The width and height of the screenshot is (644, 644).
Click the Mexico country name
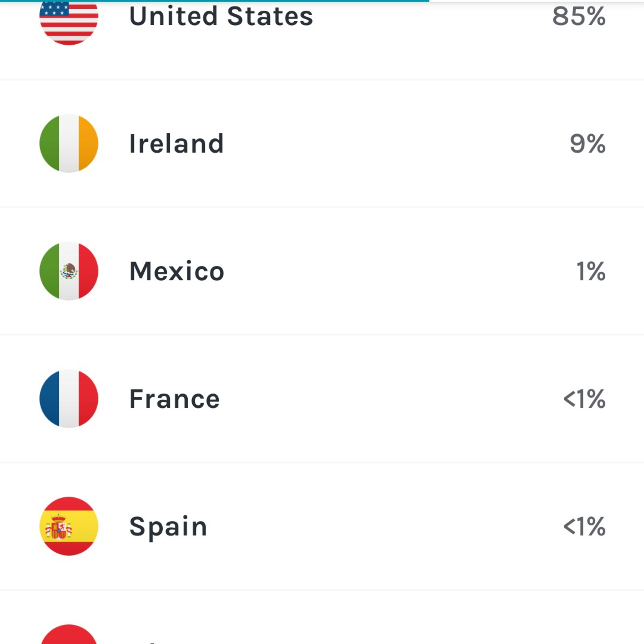[177, 271]
